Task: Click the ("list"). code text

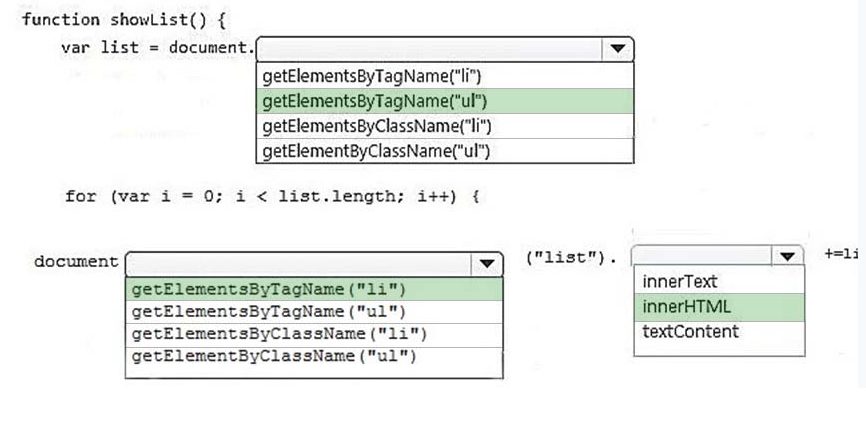Action: tap(571, 260)
